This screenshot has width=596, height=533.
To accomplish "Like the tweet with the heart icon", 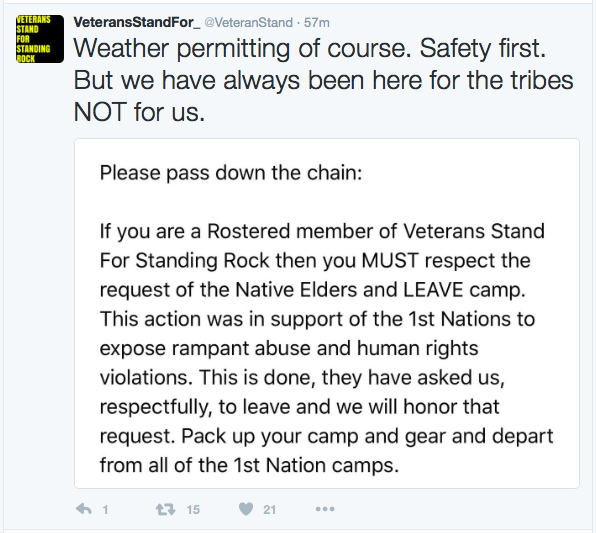I will (246, 509).
